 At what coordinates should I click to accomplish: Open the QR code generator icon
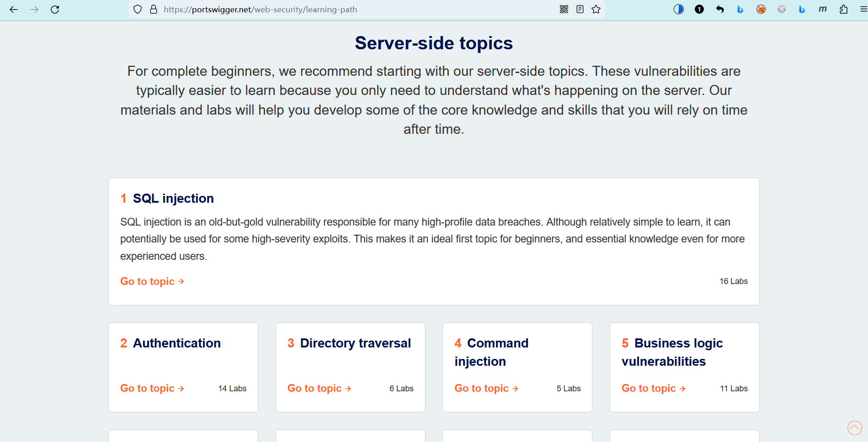564,9
